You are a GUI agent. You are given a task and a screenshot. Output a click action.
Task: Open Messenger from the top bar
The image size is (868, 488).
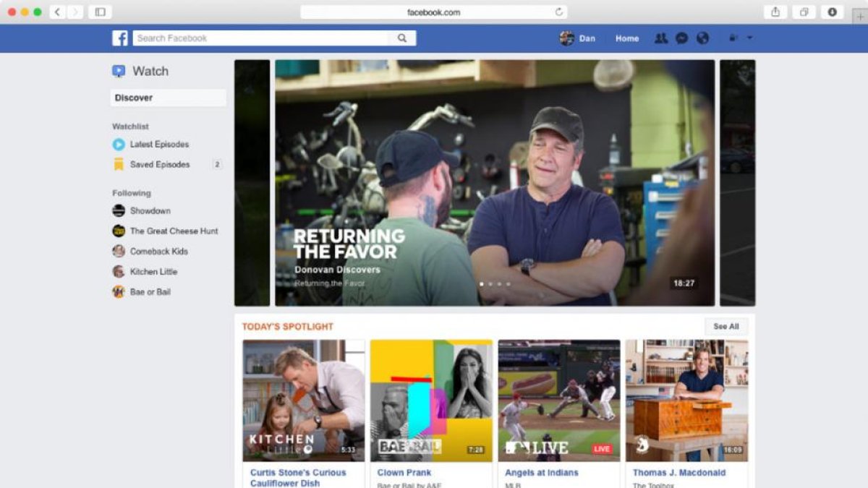pos(681,38)
